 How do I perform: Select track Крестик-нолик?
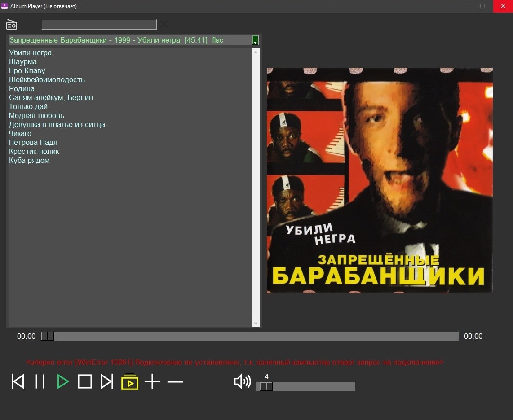[34, 152]
